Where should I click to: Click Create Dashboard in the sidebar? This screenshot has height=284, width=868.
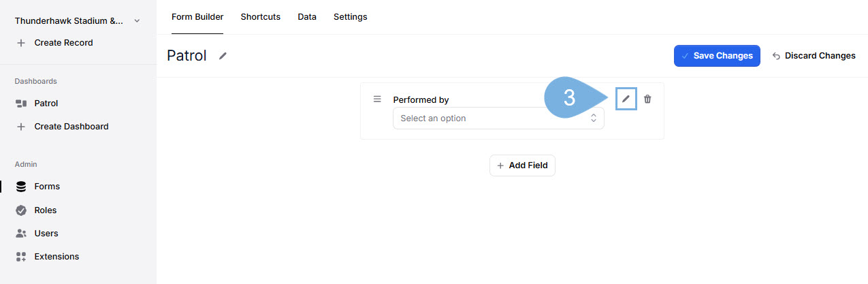pos(71,127)
